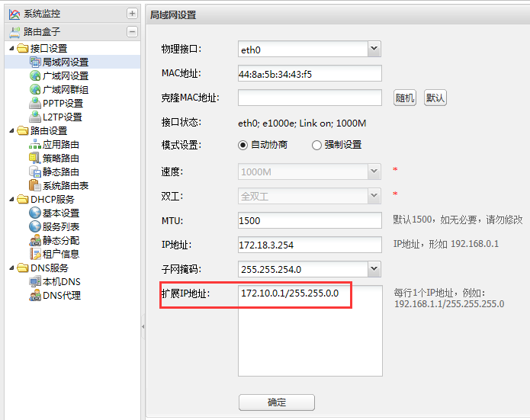Click the 局域网设置 icon in sidebar
Image resolution: width=530 pixels, height=420 pixels.
point(35,62)
